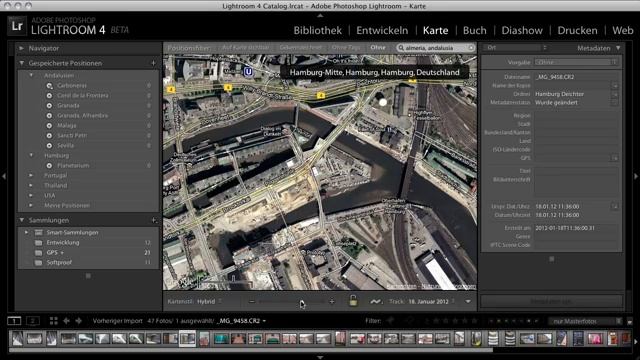Open the Entwickeln module

pyautogui.click(x=382, y=31)
